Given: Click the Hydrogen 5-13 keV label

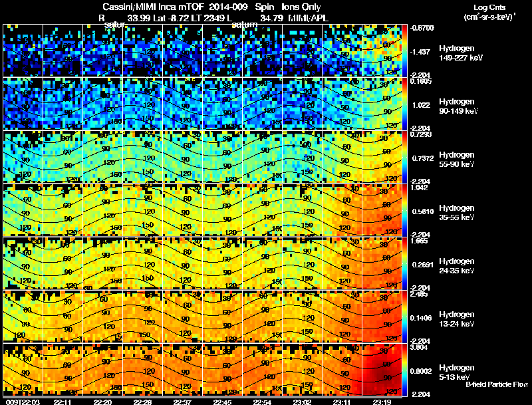Looking at the screenshot, I should tap(457, 372).
